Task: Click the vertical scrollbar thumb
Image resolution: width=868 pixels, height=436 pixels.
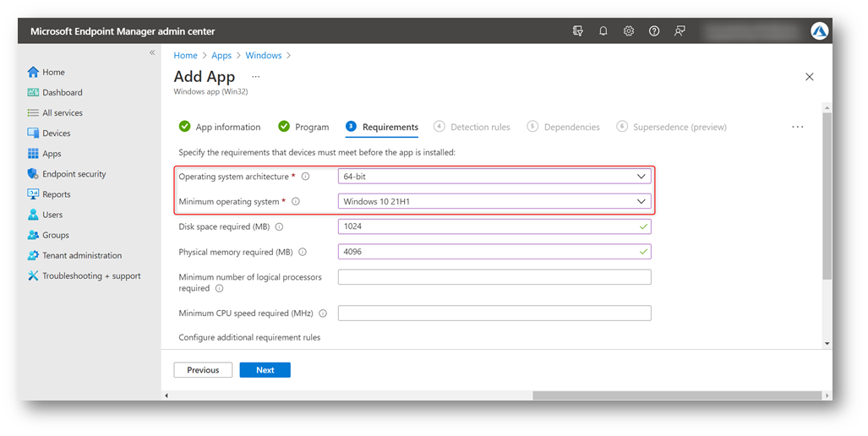Action: click(827, 196)
